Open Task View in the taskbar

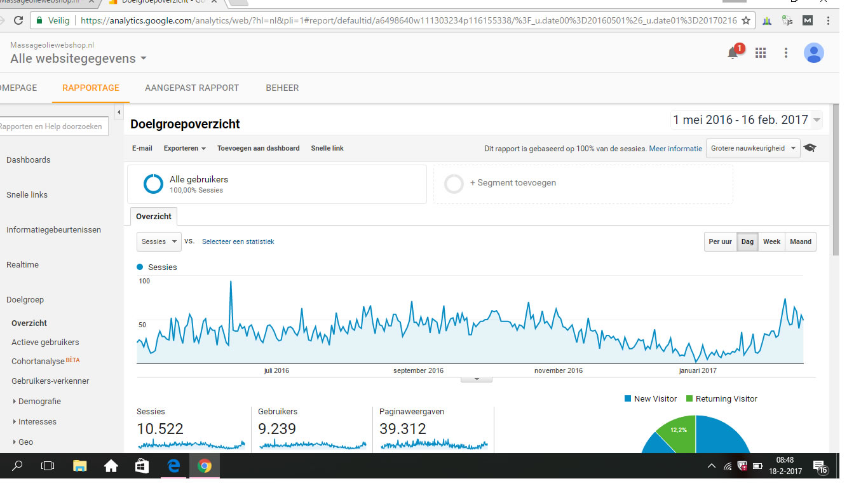coord(48,466)
